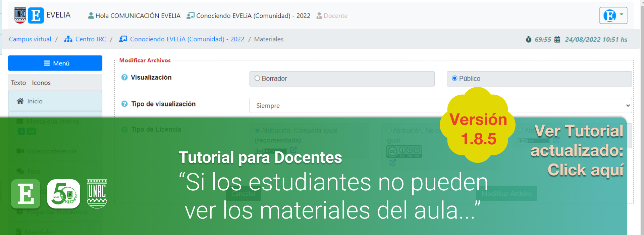This screenshot has width=644, height=235.
Task: Open Videoconferencia in the side menu
Action: pos(55,151)
